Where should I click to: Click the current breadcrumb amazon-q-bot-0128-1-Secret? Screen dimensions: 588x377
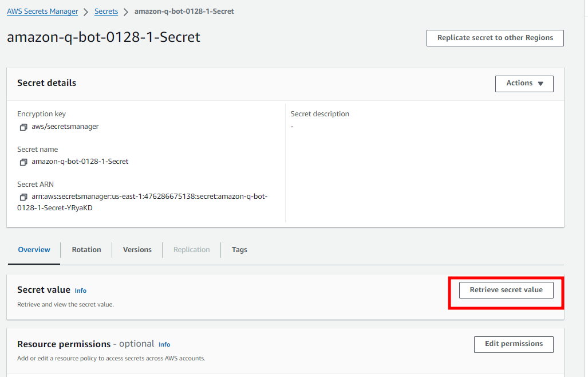point(184,11)
